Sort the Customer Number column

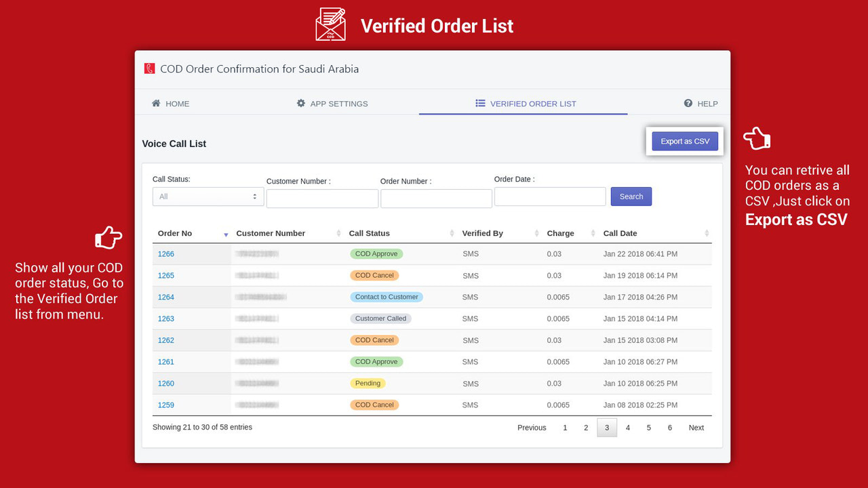[x=338, y=233]
